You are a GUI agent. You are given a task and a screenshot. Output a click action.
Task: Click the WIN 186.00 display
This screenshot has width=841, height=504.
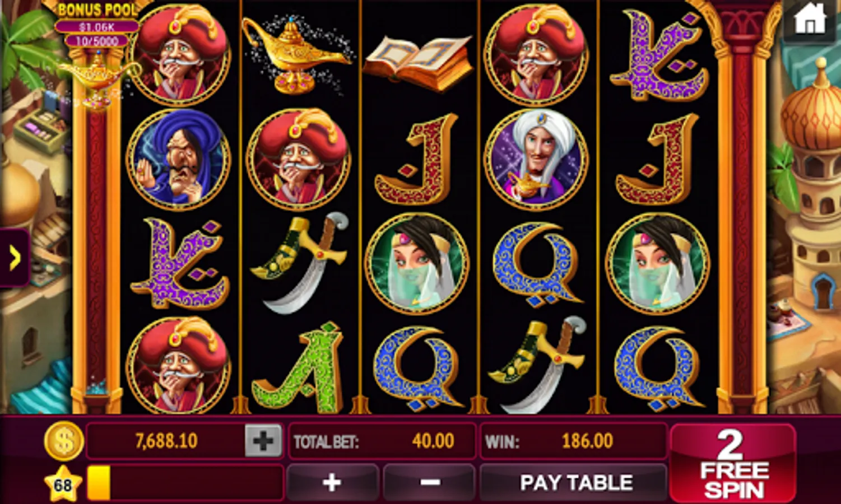(x=573, y=441)
